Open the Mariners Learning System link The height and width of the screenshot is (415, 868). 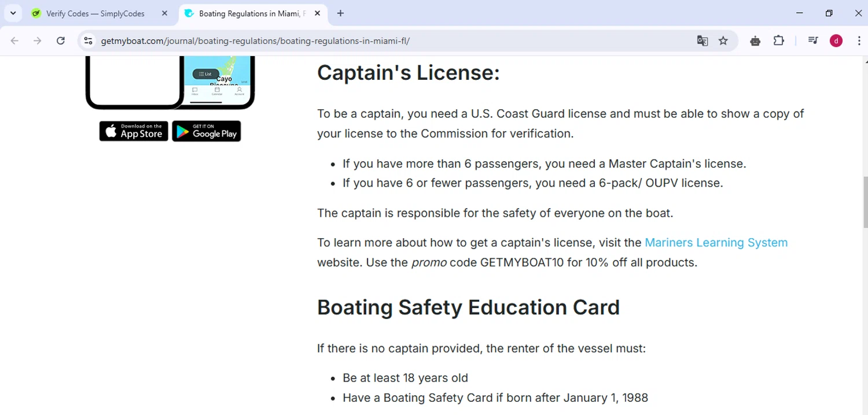pos(716,243)
